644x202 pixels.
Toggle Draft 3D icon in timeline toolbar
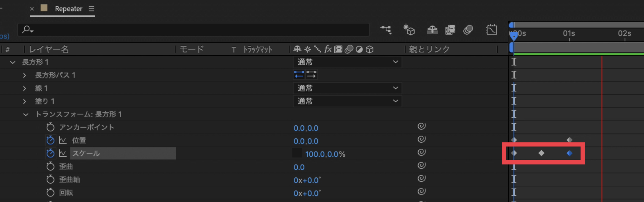(409, 29)
